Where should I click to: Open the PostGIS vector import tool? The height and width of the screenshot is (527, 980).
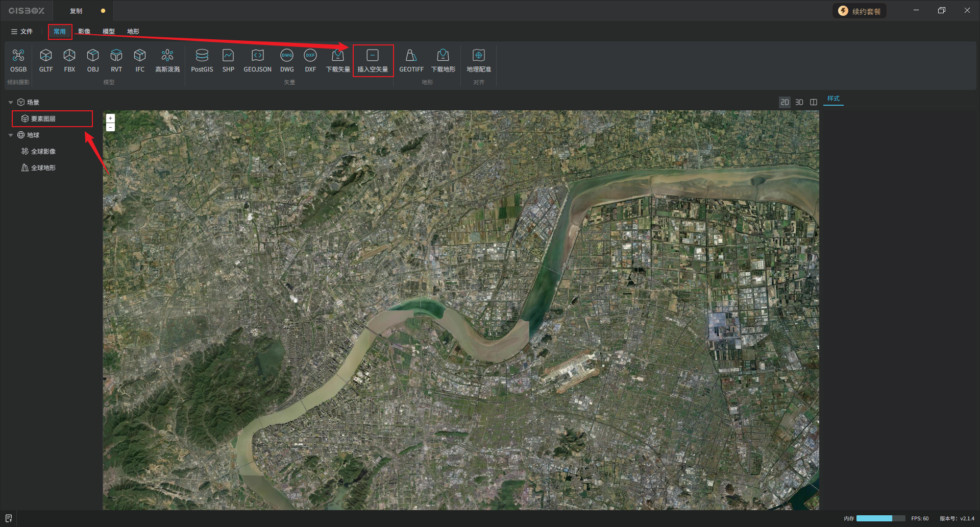click(x=202, y=60)
